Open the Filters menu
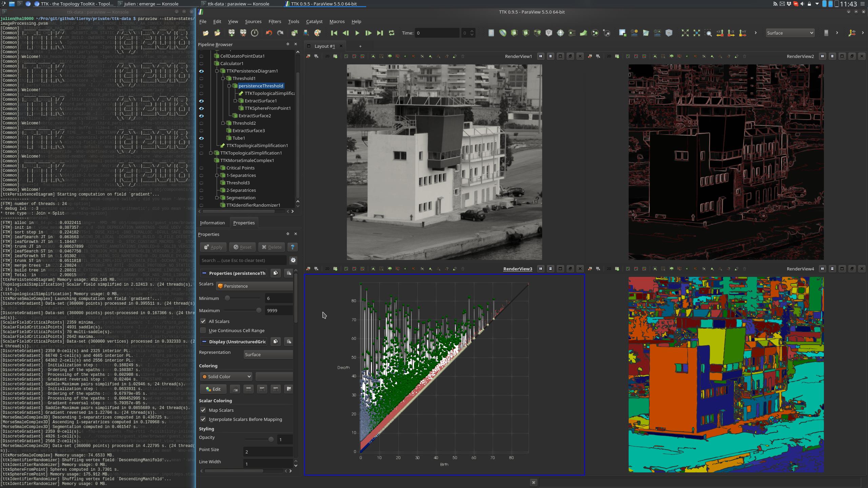The image size is (868, 488). pos(274,21)
